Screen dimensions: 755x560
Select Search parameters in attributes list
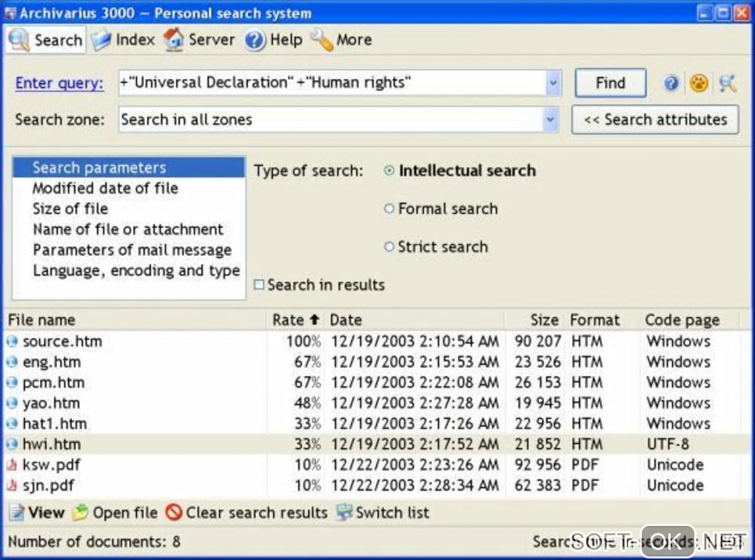[129, 167]
